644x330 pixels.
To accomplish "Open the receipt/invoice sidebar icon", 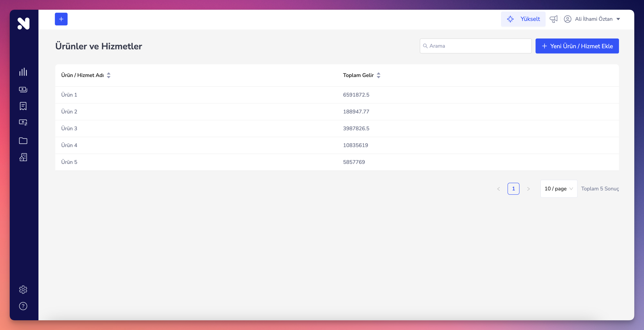I will (23, 106).
